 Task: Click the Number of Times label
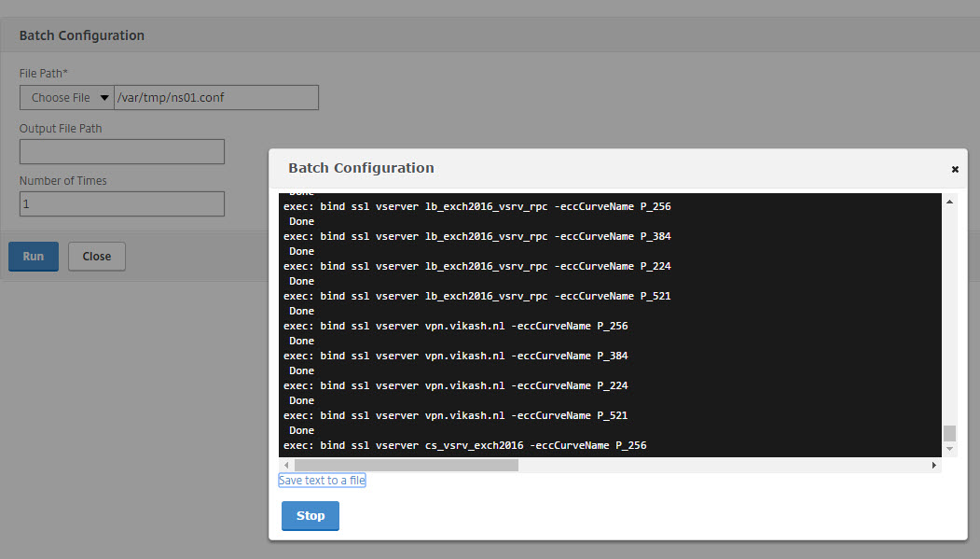[63, 181]
